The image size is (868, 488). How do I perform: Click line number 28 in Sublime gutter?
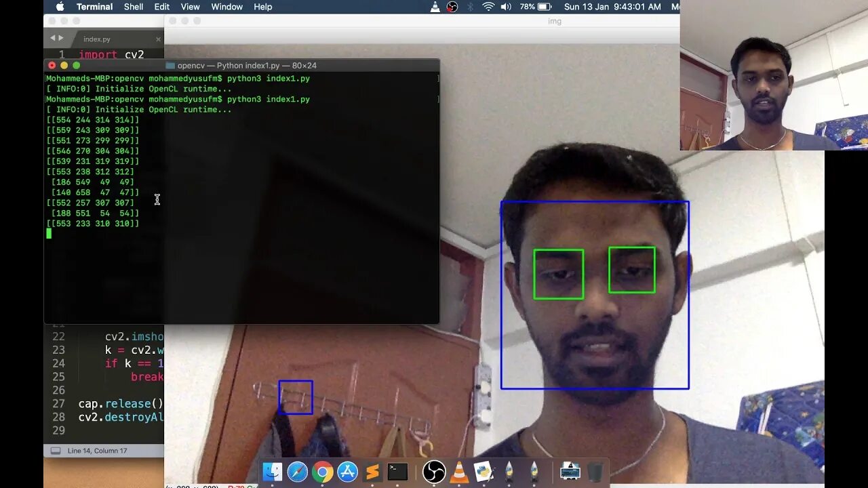click(58, 418)
